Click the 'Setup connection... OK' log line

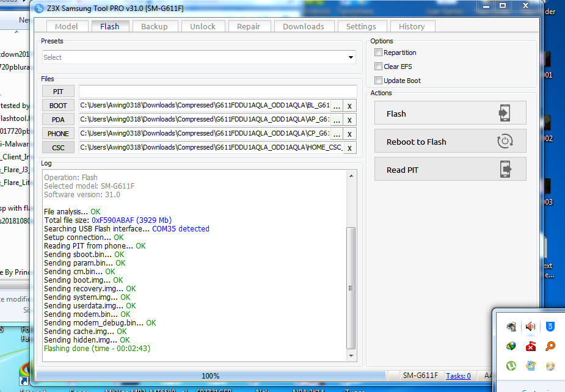[84, 238]
